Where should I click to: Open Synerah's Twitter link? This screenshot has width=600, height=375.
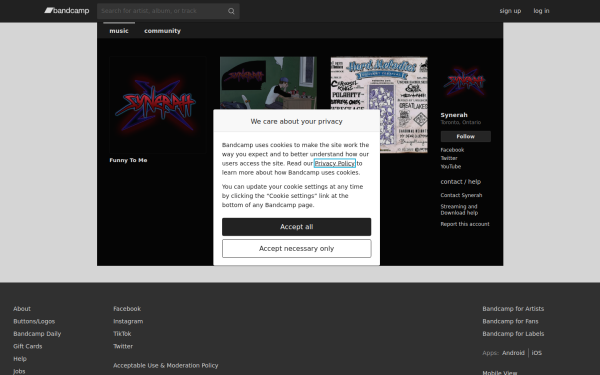[x=449, y=158]
